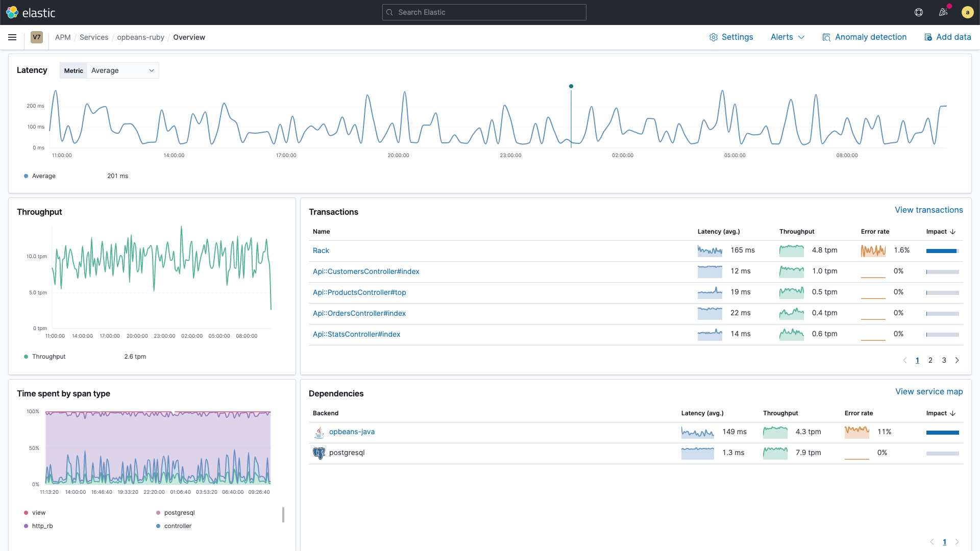Toggle the postgresql span type legend

179,513
